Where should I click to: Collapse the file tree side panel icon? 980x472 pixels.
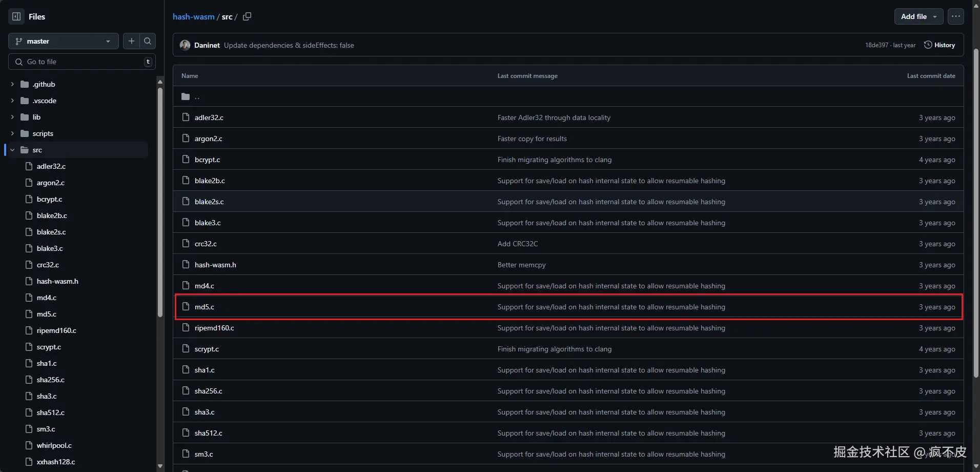[x=16, y=16]
